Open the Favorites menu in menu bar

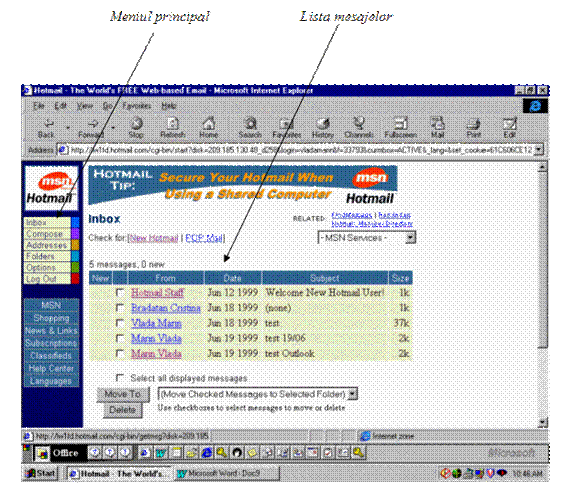click(136, 106)
